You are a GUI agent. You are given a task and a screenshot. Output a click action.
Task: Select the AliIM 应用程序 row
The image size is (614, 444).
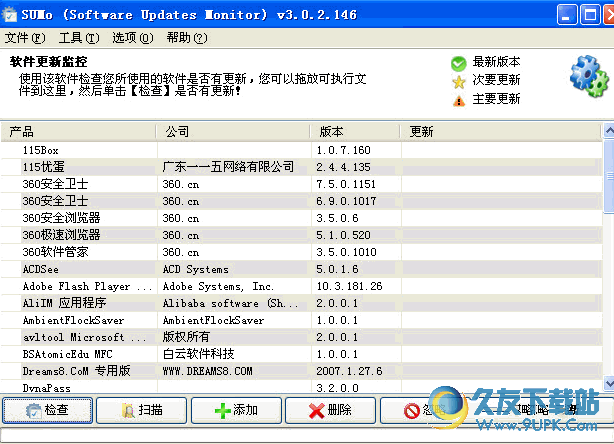[x=302, y=303]
